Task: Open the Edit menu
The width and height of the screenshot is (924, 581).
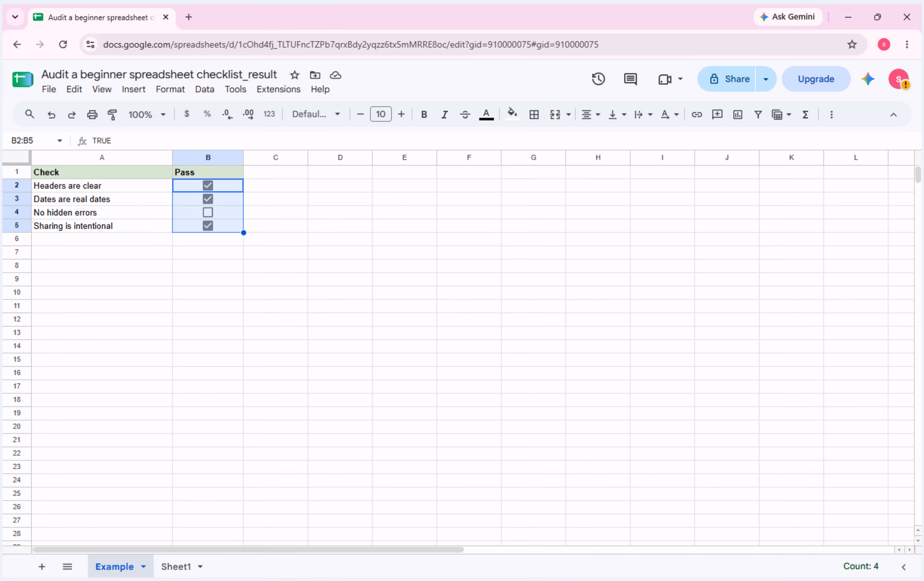Action: coord(74,89)
